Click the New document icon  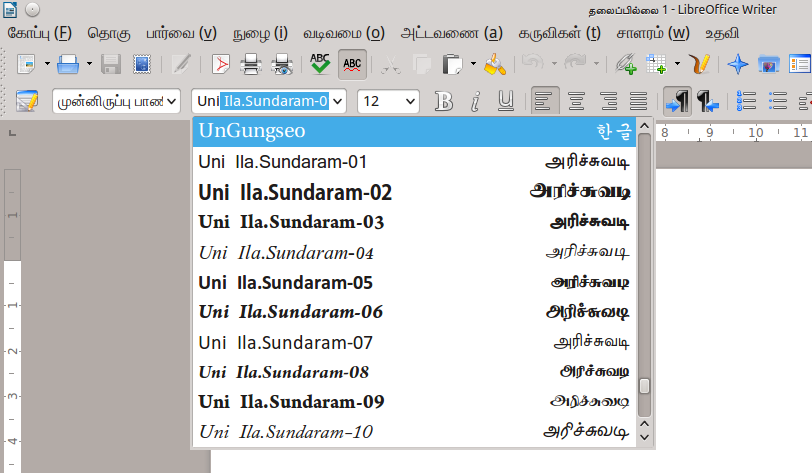point(26,64)
